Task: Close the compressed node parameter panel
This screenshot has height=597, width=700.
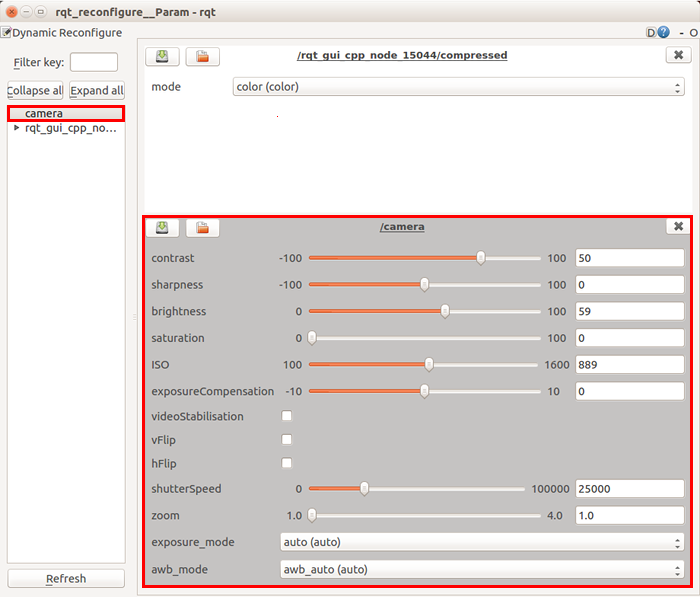Action: tap(678, 56)
